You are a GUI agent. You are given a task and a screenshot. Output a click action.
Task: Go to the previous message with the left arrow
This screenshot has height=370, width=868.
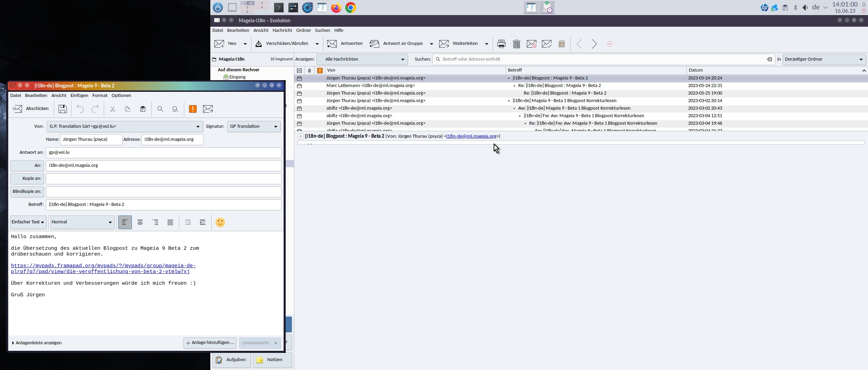pyautogui.click(x=579, y=44)
